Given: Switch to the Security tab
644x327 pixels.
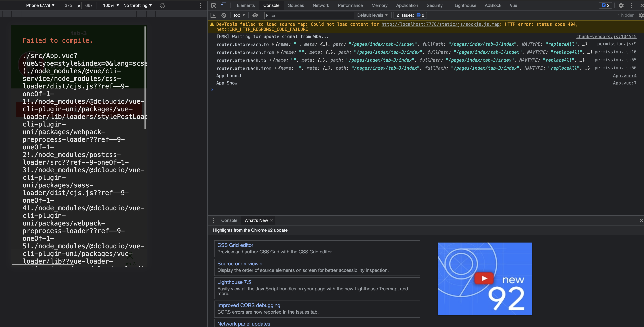Looking at the screenshot, I should tap(435, 5).
